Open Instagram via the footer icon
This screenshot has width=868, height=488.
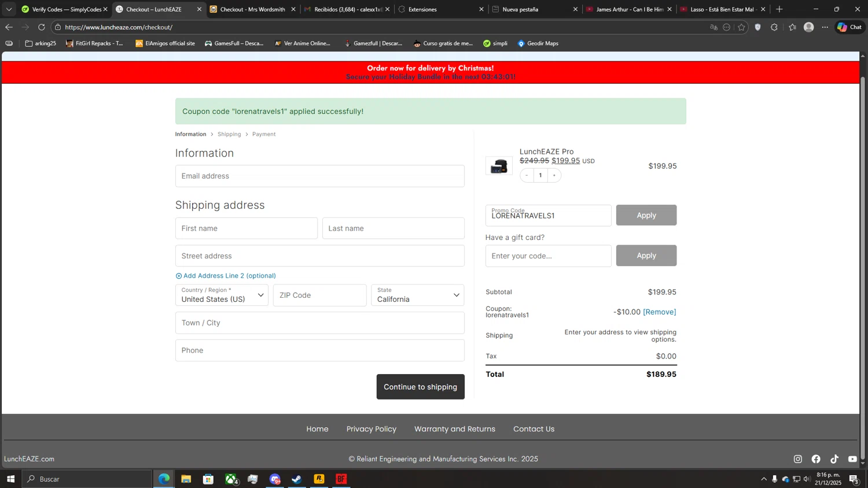[x=797, y=459]
